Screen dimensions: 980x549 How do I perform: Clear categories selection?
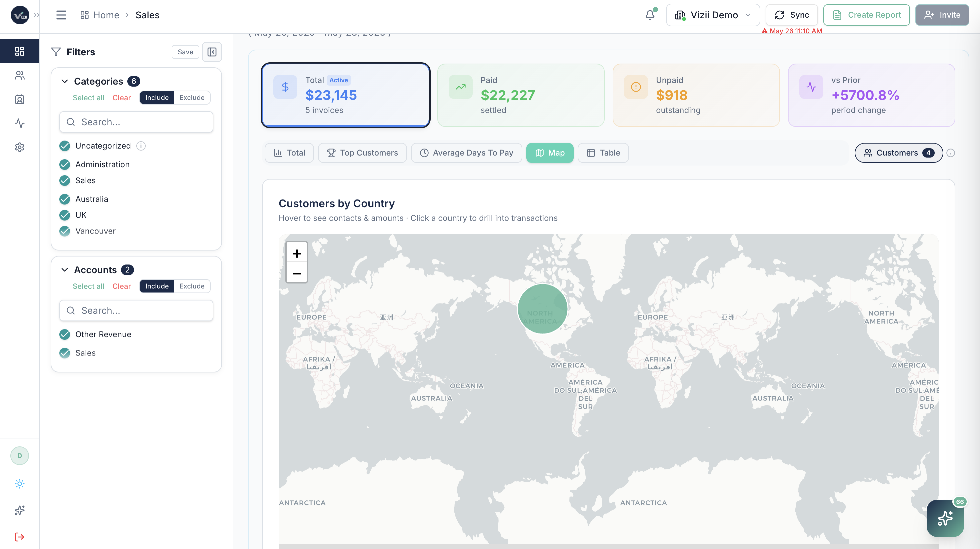(121, 98)
